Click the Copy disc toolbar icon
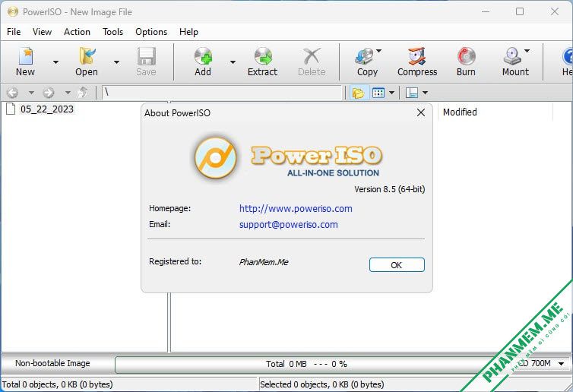 363,57
